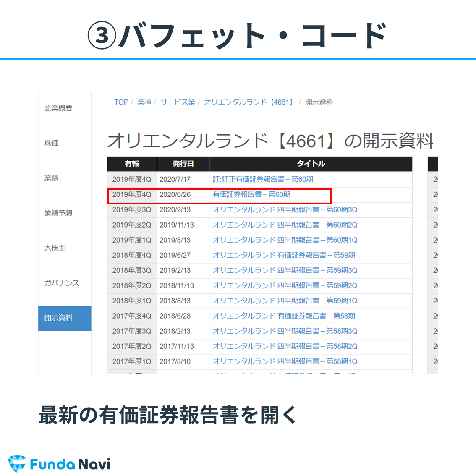
Task: Click the 2019年度3Q period cell
Action: pyautogui.click(x=132, y=210)
